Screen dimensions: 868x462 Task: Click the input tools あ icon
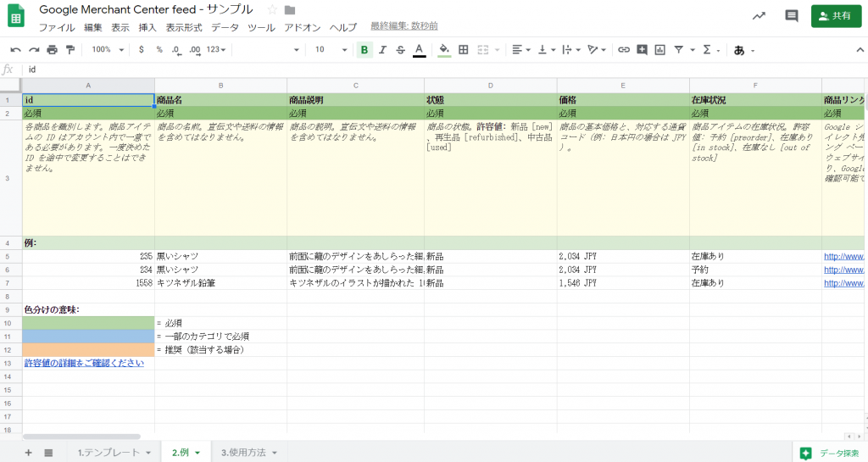(739, 50)
